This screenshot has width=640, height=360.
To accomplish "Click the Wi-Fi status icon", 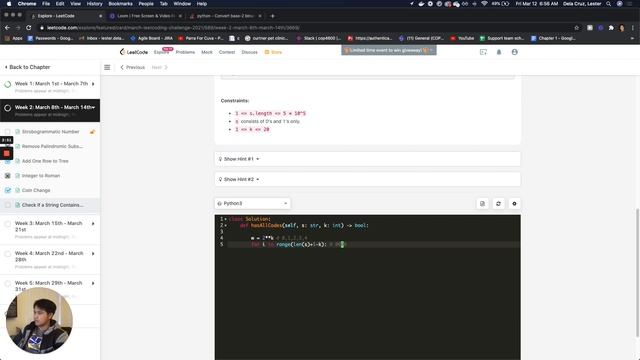I will coord(484,4).
